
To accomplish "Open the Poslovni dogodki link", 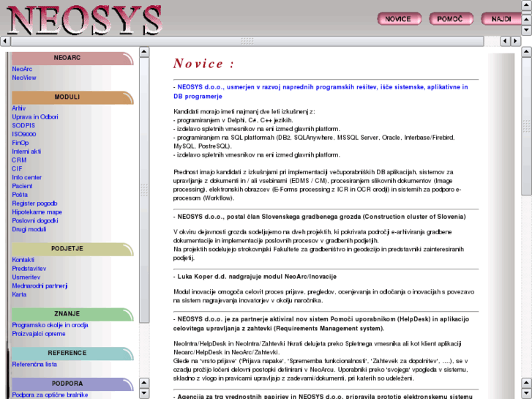I will [35, 220].
